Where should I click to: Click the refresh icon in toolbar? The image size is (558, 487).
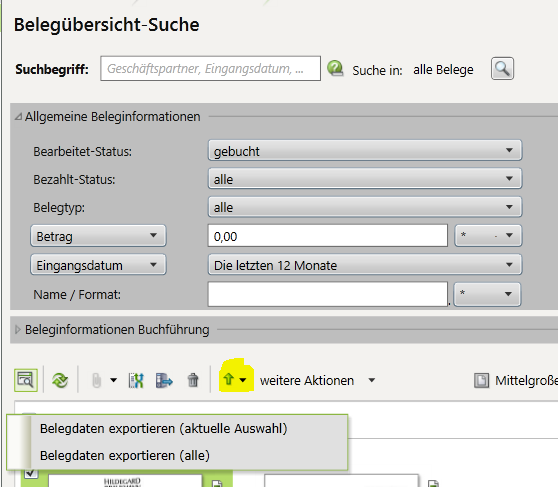60,380
